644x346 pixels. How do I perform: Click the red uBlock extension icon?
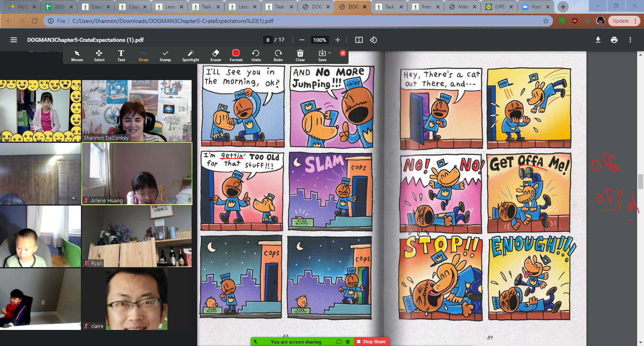click(x=575, y=21)
